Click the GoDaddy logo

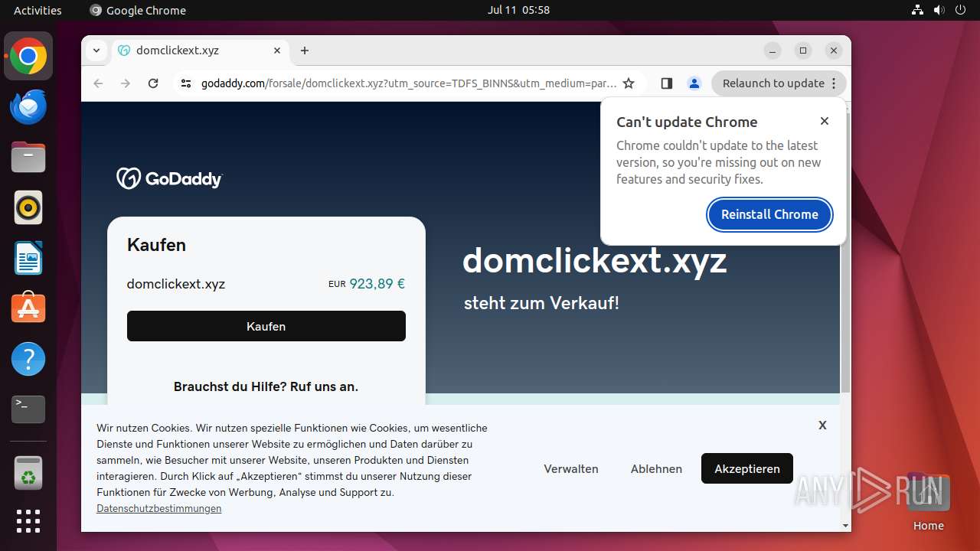tap(169, 178)
